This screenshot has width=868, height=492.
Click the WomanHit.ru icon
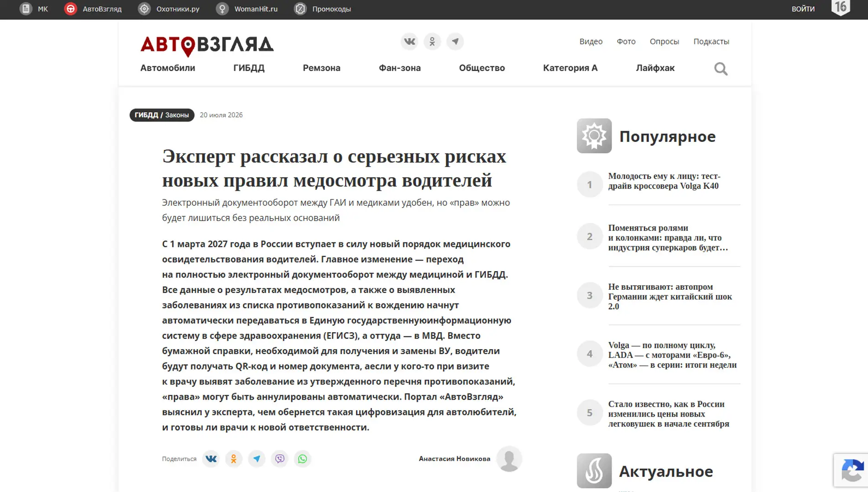click(222, 9)
